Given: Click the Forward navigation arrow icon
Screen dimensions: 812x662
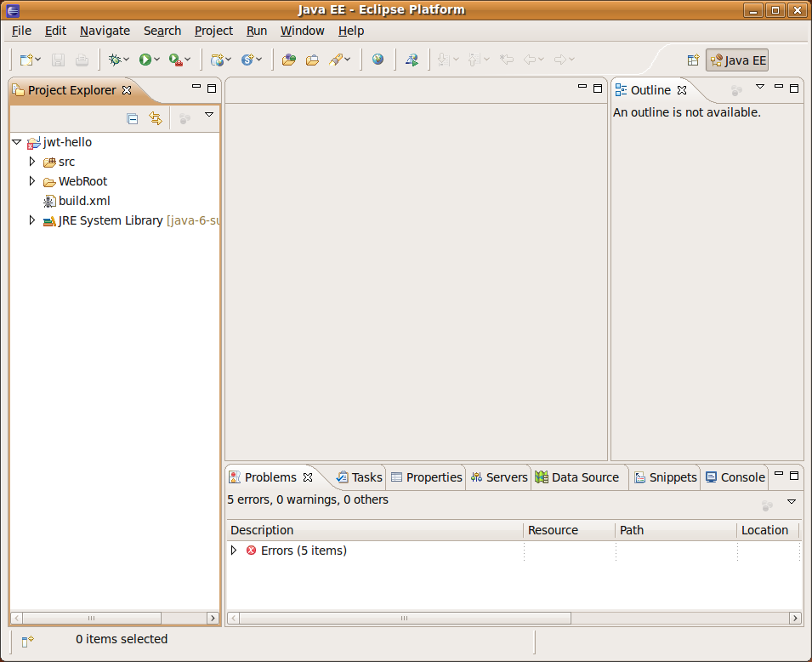Looking at the screenshot, I should pos(559,60).
